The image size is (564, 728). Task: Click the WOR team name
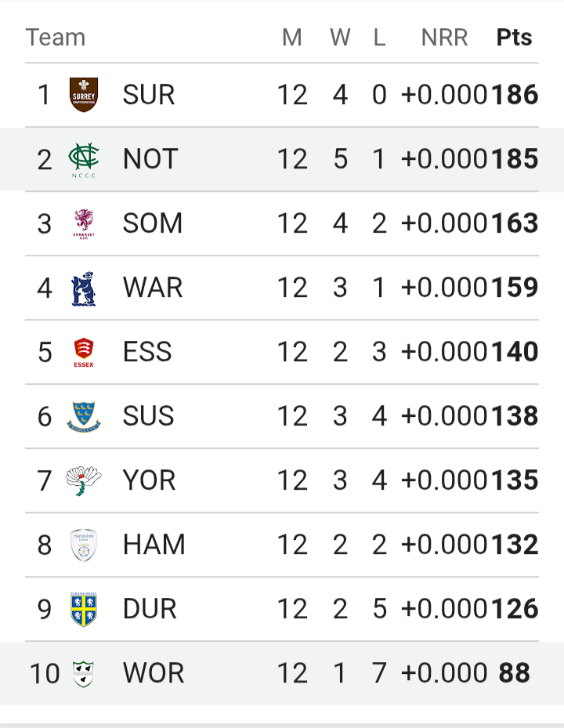coord(154,672)
